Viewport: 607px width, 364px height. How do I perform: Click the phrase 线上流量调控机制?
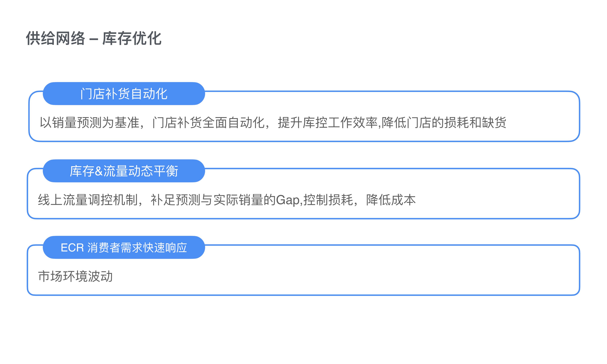(88, 200)
